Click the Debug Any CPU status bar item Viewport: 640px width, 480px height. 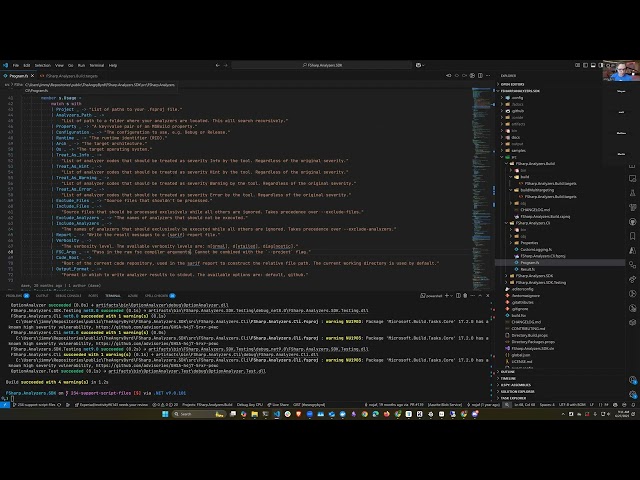[x=250, y=405]
